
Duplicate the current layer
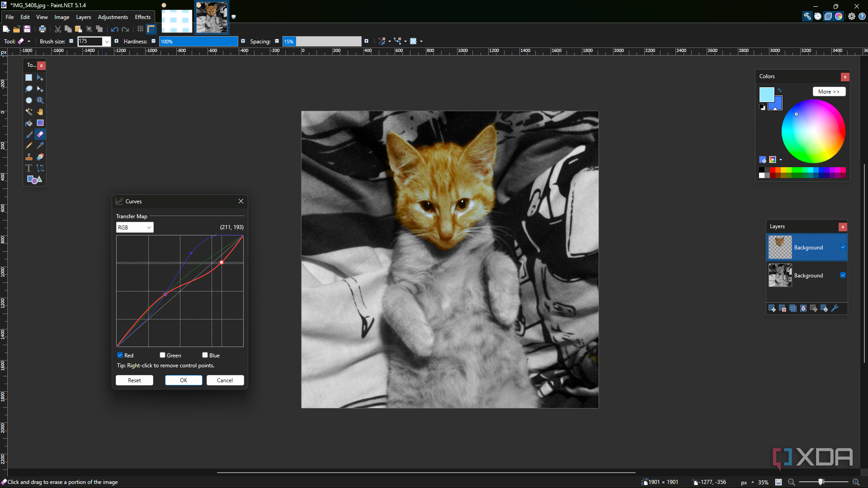pos(793,308)
